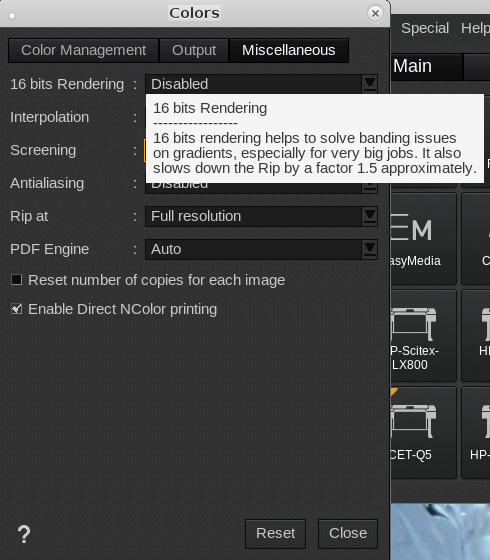
Task: Select the CET-Q5 printer icon
Action: [424, 432]
